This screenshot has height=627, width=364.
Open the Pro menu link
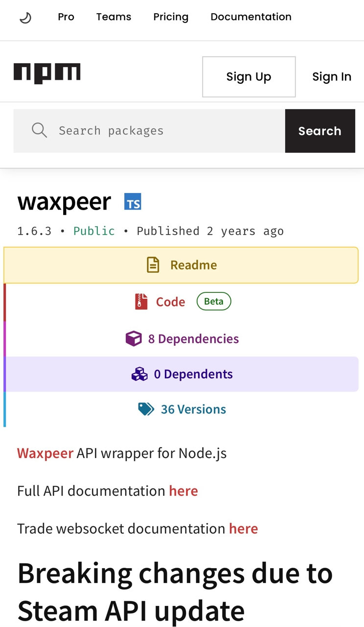point(66,17)
